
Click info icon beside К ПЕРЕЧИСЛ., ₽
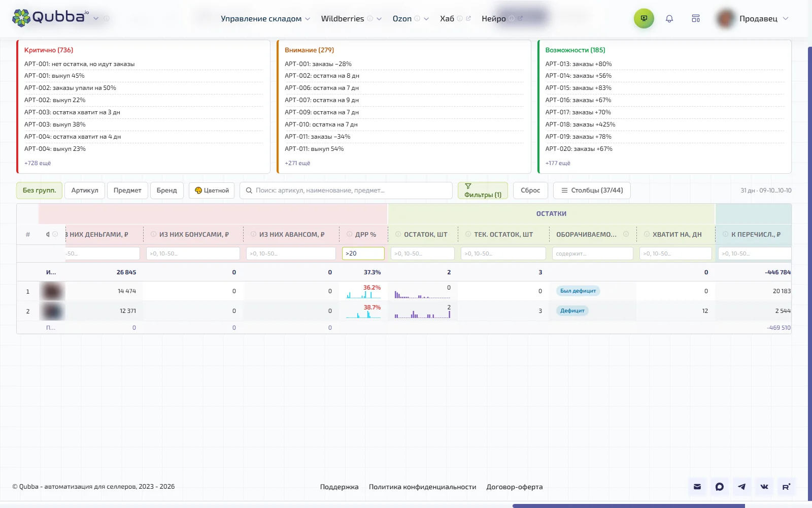(x=725, y=234)
